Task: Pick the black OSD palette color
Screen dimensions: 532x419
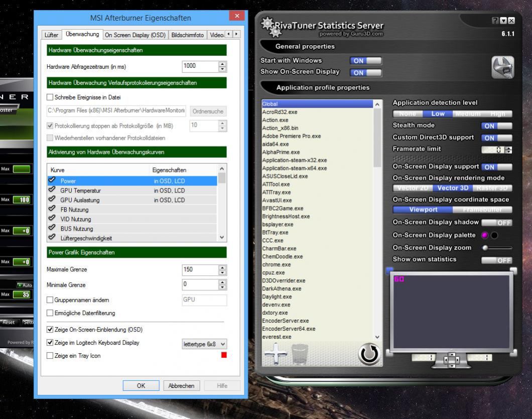Action: coord(494,235)
